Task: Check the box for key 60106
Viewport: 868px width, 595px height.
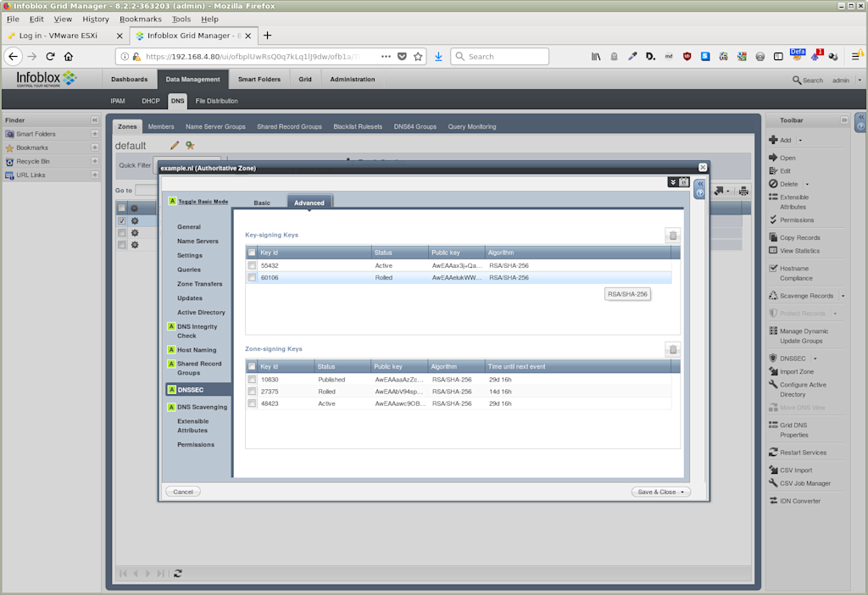Action: point(252,278)
